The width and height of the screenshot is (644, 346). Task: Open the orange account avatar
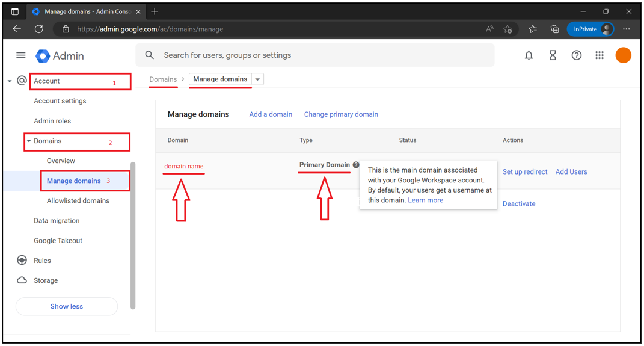point(623,55)
